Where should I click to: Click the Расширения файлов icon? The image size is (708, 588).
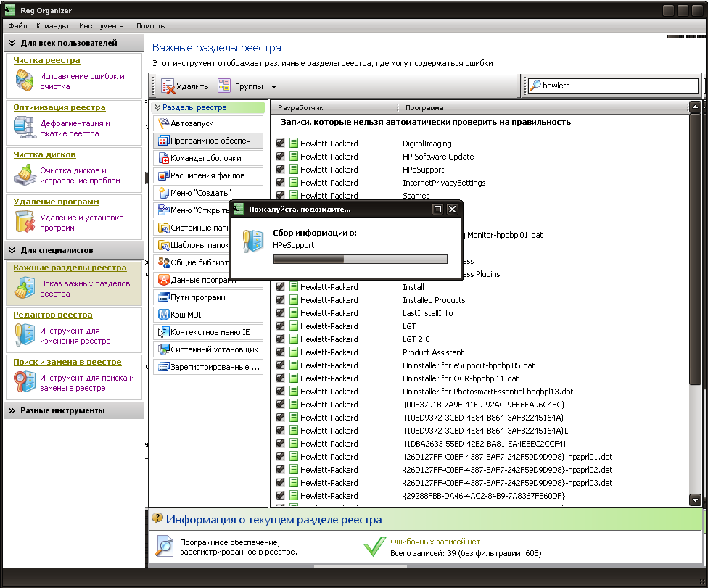(163, 175)
